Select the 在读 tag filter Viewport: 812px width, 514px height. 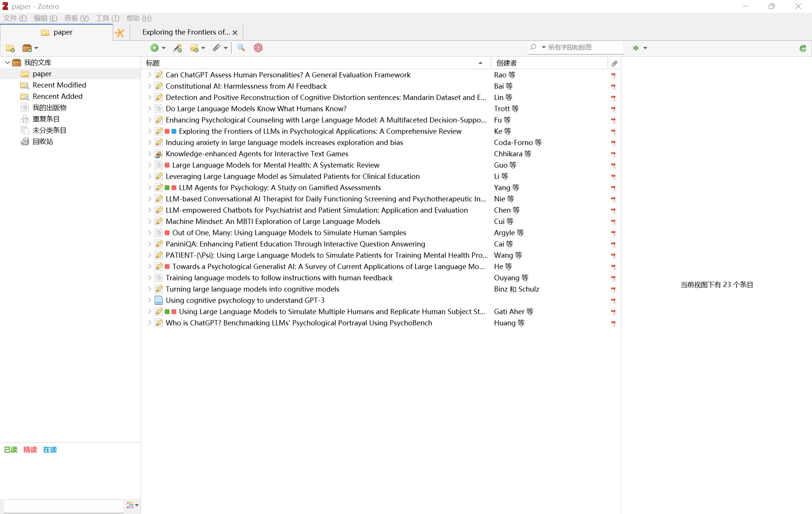[x=50, y=450]
